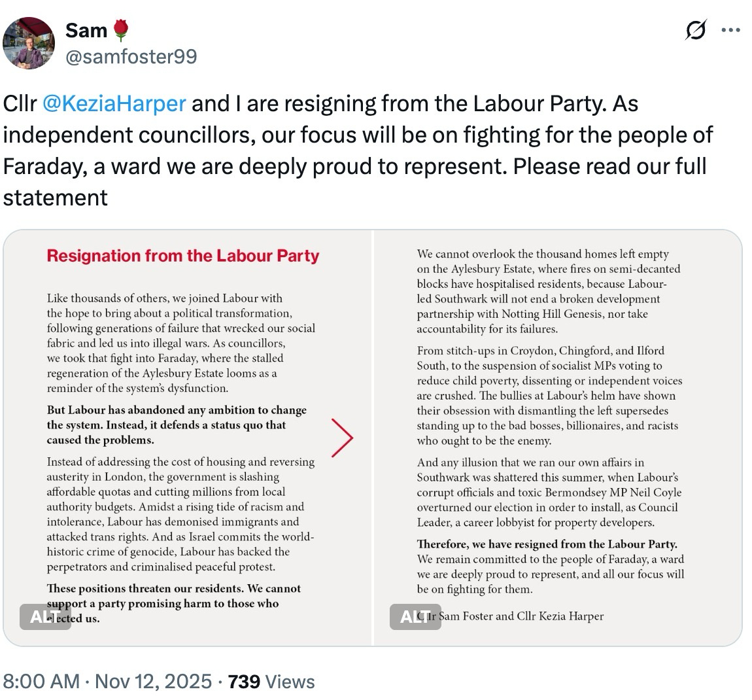Click the "739 Views" count
752x700 pixels.
(271, 681)
